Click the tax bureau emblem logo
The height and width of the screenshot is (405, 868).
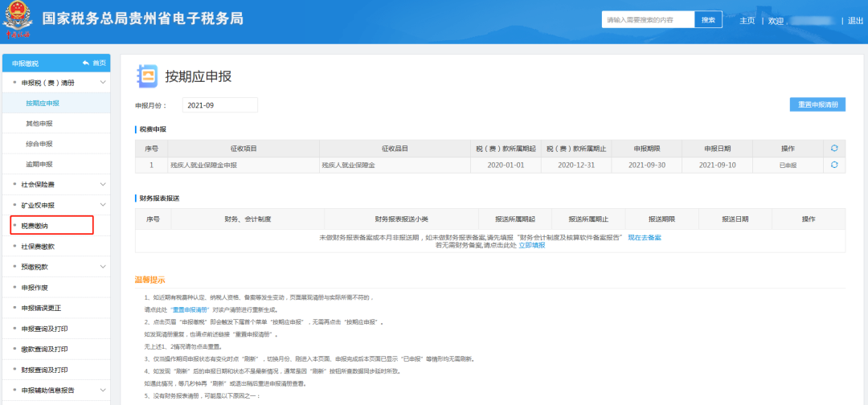point(17,18)
